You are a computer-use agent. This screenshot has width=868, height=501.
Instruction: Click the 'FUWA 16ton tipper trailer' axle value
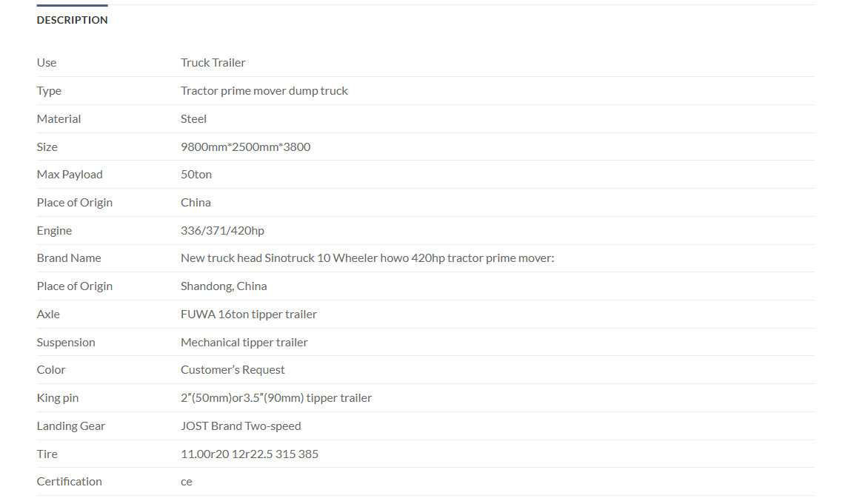(x=249, y=314)
